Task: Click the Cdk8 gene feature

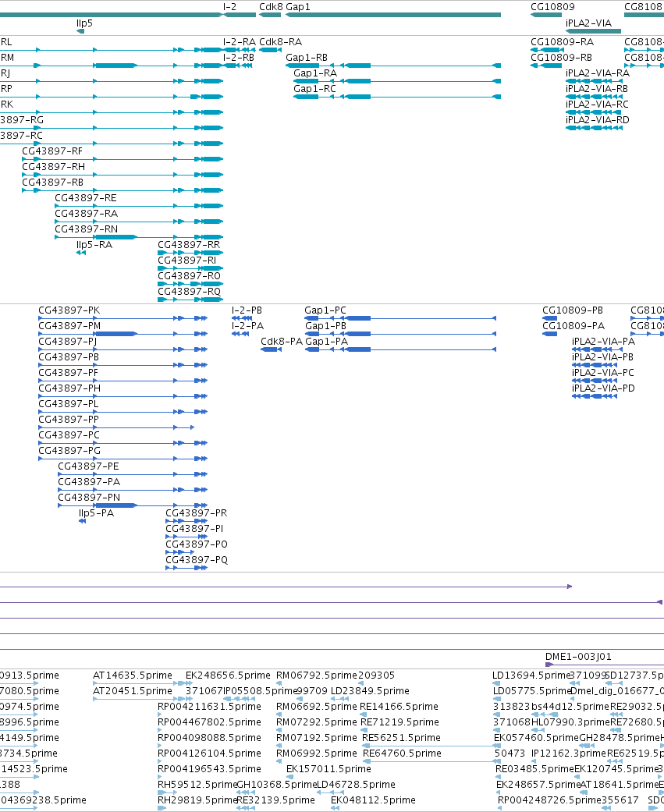Action: click(x=270, y=15)
